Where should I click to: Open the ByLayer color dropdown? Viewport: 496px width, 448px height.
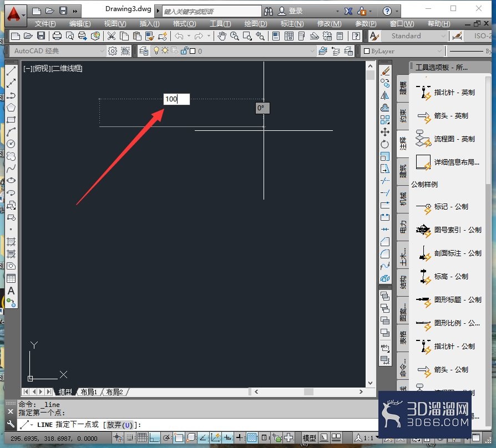(402, 51)
